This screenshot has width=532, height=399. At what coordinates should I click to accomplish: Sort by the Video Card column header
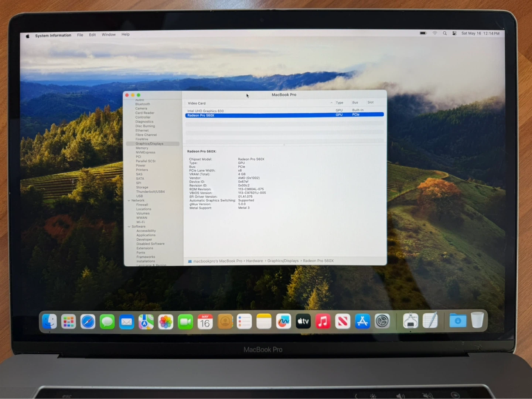(x=197, y=103)
